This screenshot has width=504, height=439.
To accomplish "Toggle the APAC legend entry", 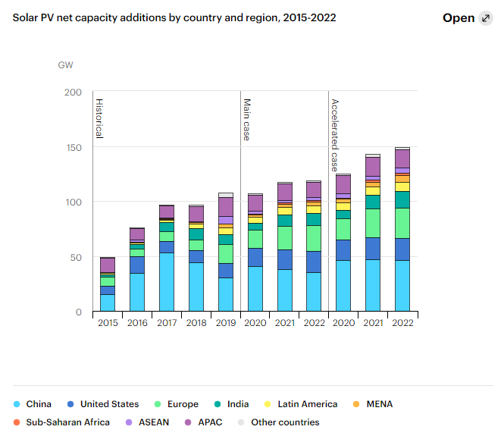I will (x=203, y=422).
